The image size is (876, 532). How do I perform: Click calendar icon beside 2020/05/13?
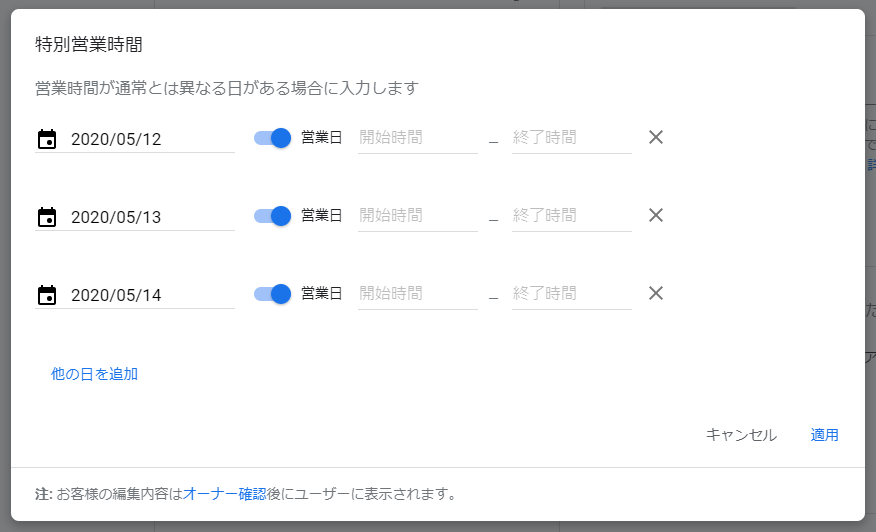[47, 217]
